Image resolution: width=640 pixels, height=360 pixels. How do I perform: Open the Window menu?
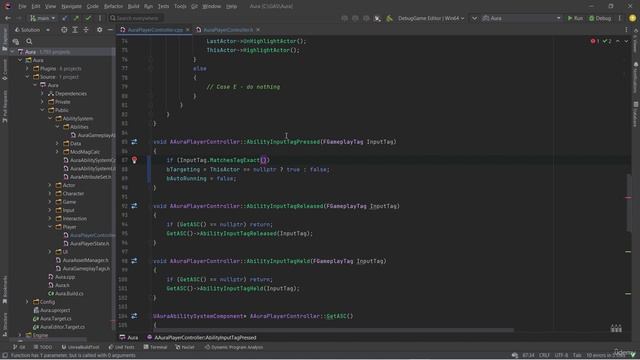click(211, 6)
